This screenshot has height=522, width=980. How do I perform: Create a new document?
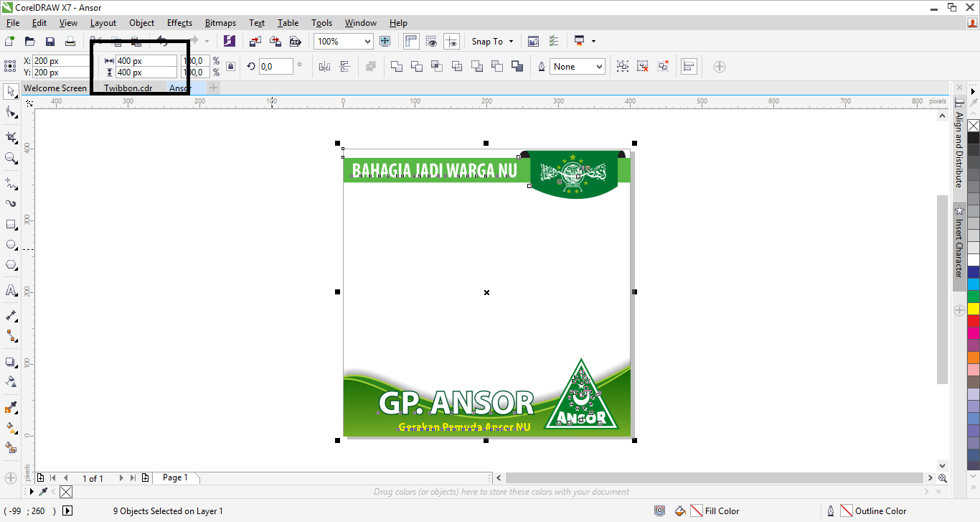10,42
